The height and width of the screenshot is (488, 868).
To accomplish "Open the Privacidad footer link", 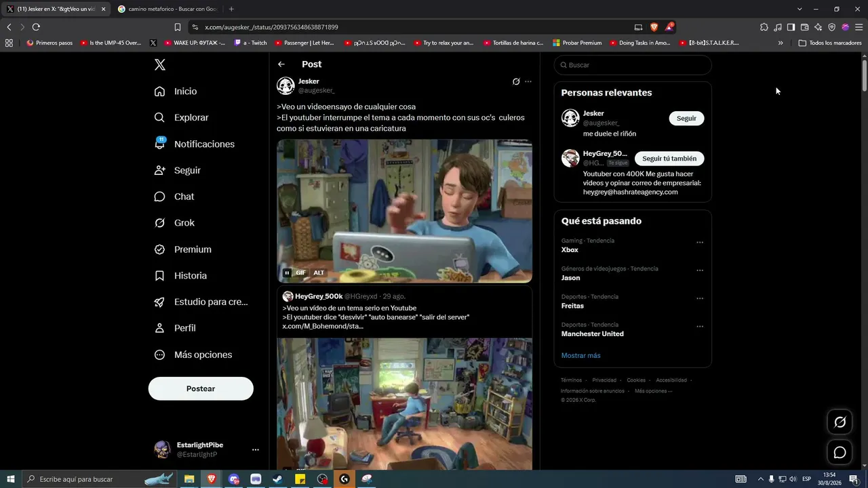I will (604, 380).
